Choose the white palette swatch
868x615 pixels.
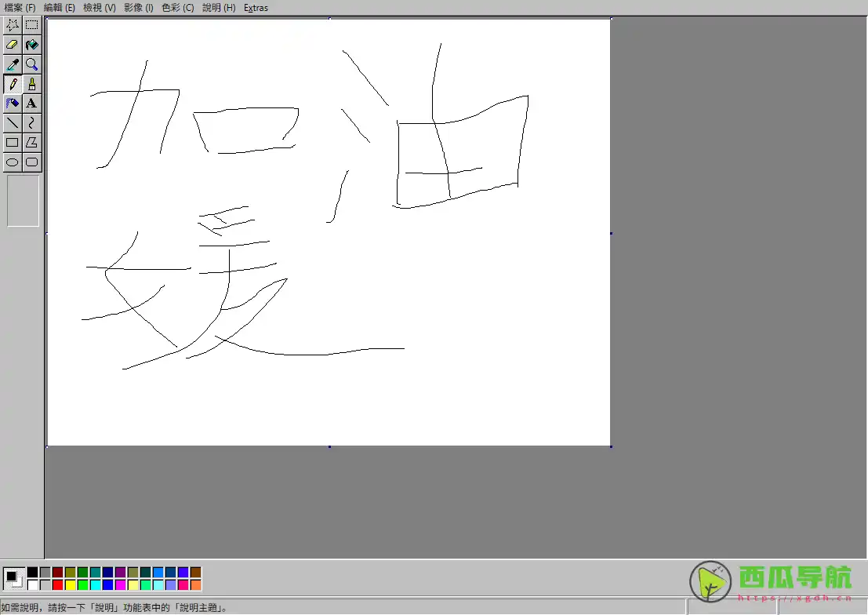[x=33, y=585]
